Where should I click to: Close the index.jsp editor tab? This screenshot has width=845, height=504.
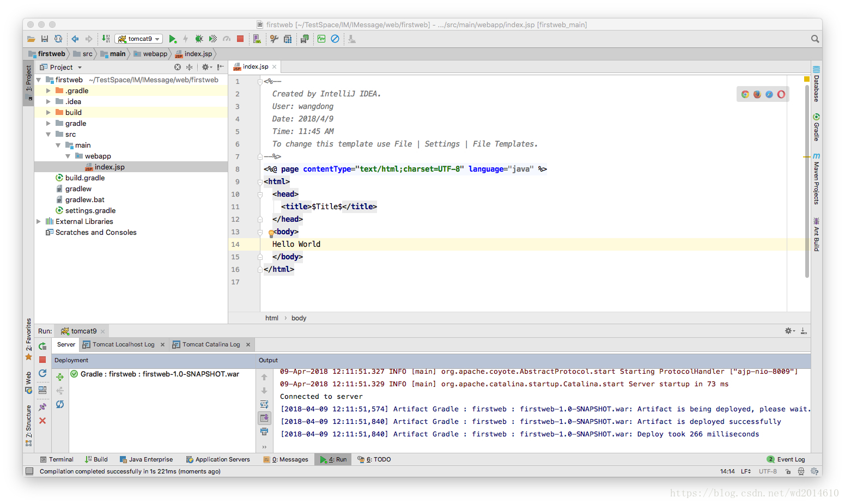coord(275,66)
